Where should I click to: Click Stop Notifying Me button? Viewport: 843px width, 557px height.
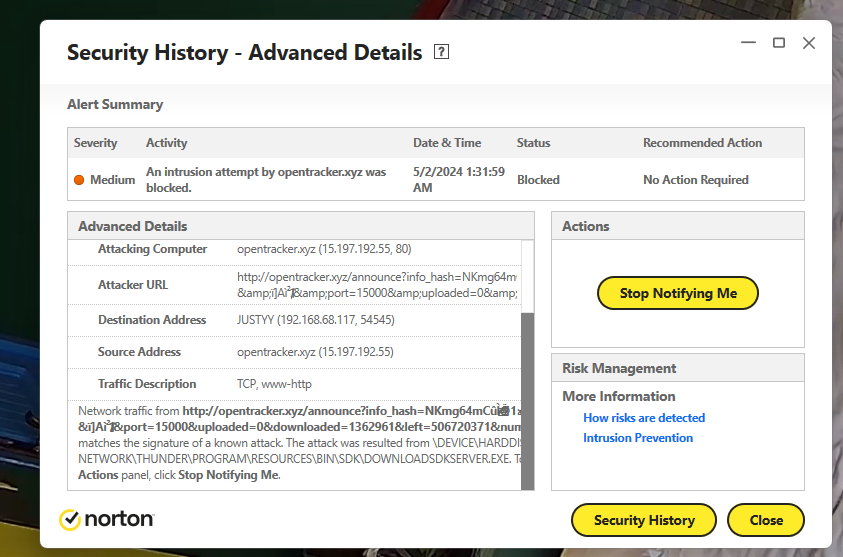pyautogui.click(x=677, y=293)
